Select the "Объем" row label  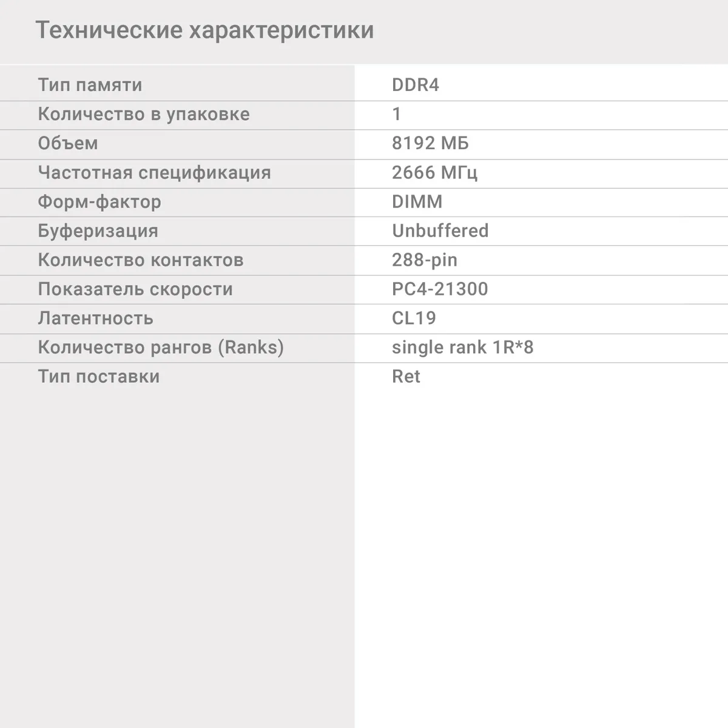[67, 143]
